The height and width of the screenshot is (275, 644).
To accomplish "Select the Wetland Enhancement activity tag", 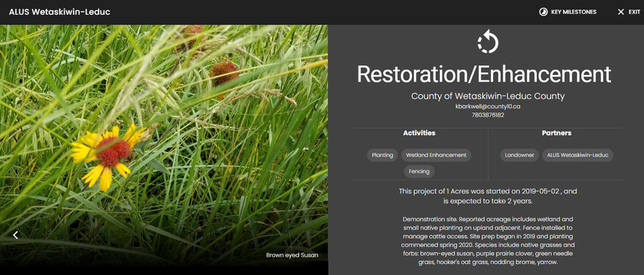I will (436, 155).
